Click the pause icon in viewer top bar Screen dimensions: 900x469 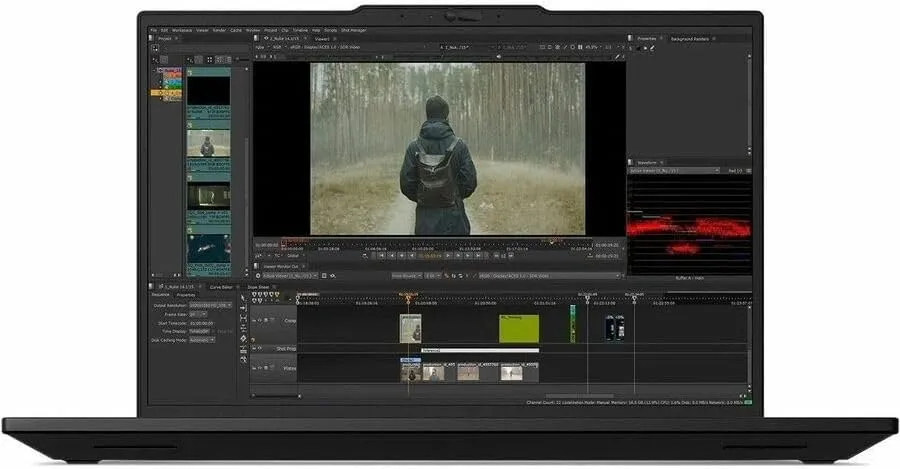(x=580, y=47)
